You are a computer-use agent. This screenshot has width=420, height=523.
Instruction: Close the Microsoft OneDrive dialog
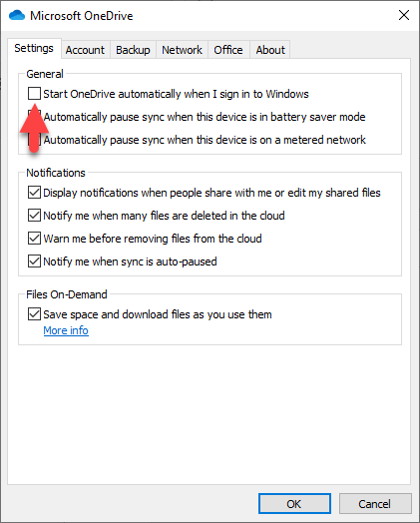tap(404, 15)
